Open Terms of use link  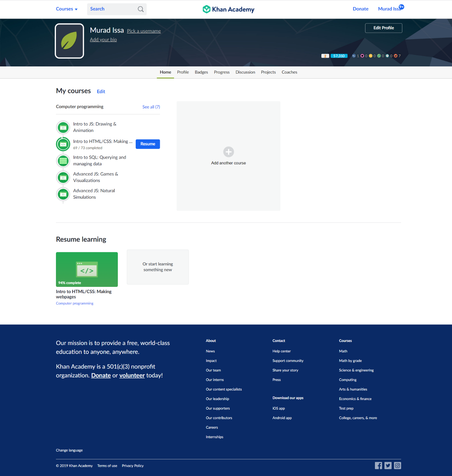point(107,466)
